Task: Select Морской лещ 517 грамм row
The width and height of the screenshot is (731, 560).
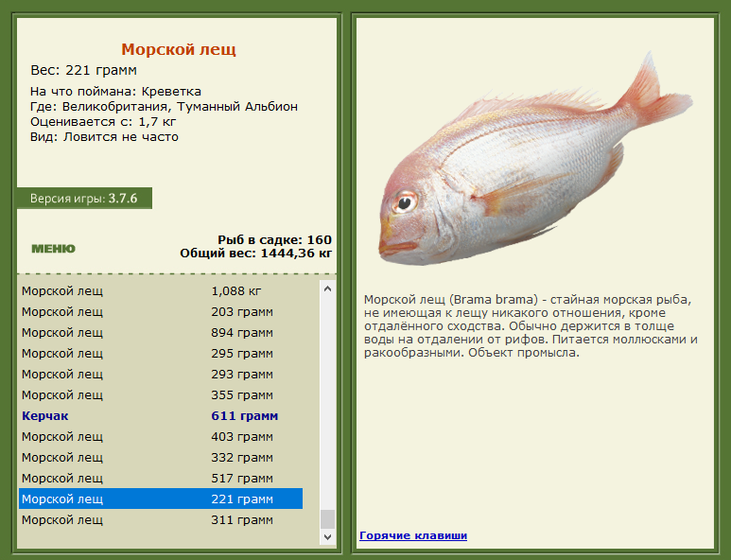Action: (x=161, y=479)
